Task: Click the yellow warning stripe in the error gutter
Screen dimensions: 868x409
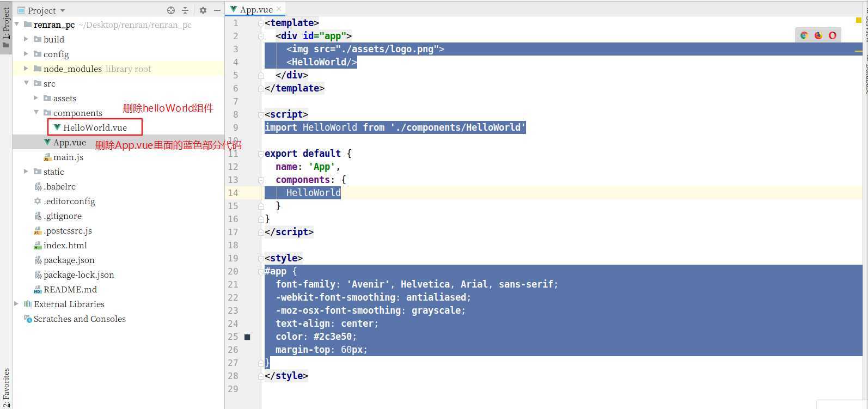Action: click(859, 51)
